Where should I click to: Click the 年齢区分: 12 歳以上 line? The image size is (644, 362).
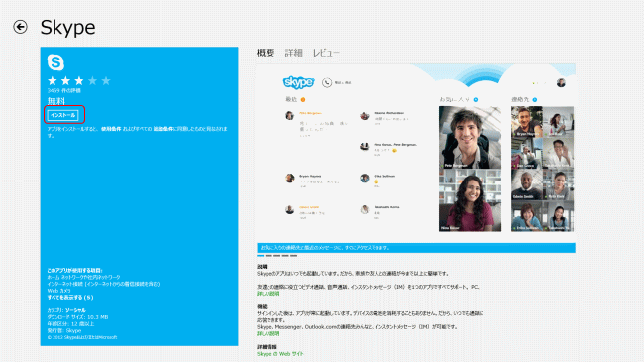[70, 323]
